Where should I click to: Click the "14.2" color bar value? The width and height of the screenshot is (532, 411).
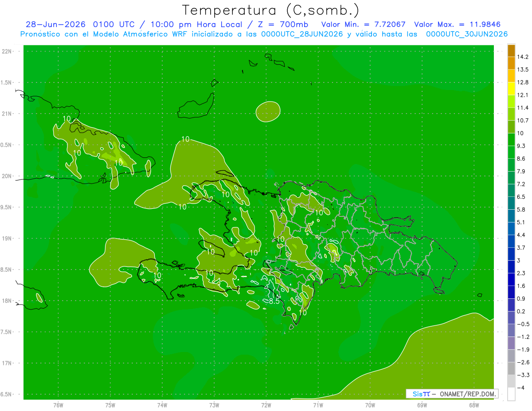(x=524, y=57)
